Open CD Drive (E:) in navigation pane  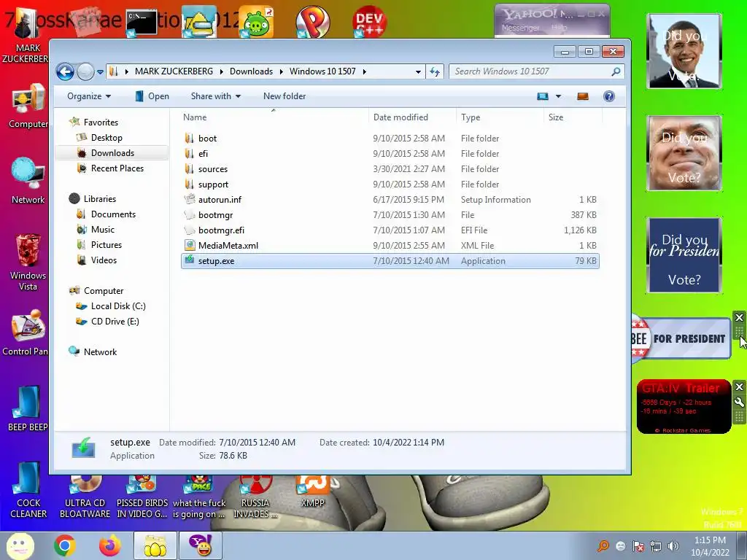[115, 322]
